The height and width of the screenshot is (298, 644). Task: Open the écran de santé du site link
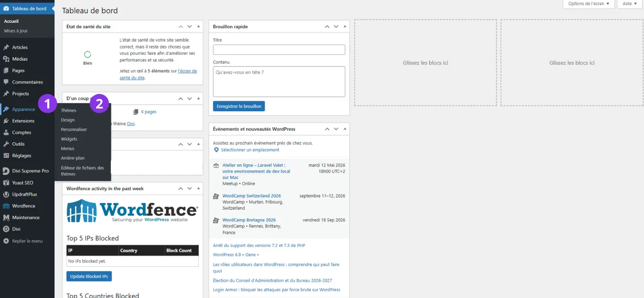click(x=158, y=75)
